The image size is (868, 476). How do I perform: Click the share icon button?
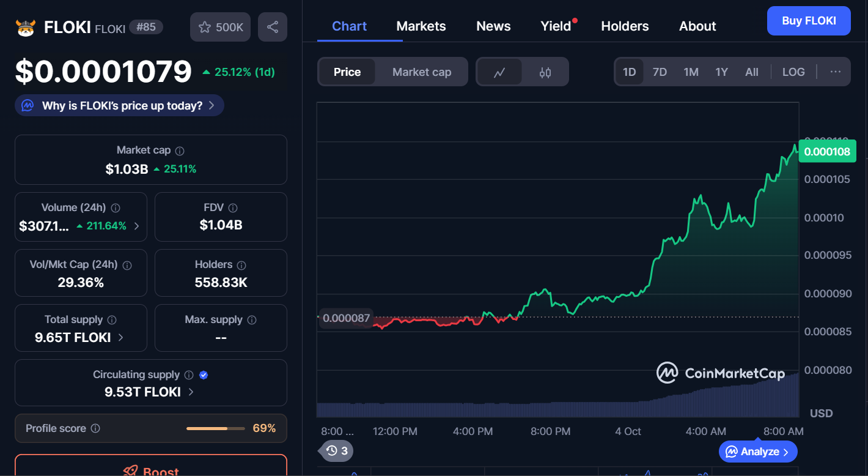pyautogui.click(x=273, y=27)
